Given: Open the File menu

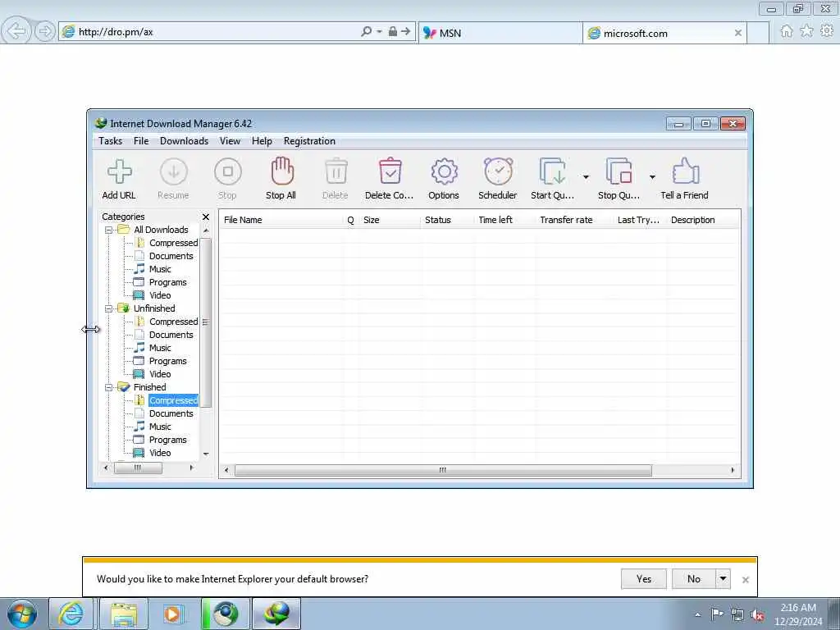Looking at the screenshot, I should (141, 141).
